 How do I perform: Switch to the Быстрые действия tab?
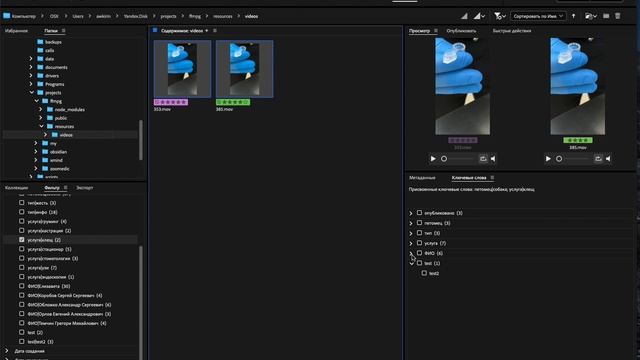[512, 31]
